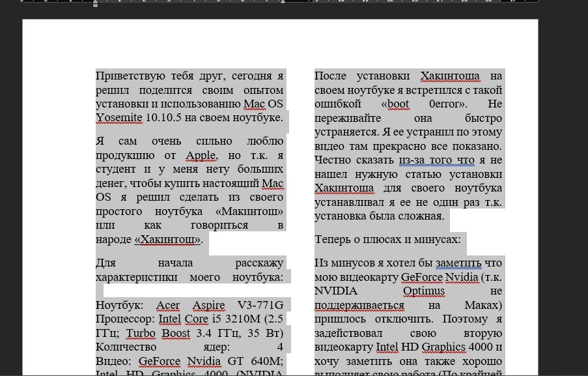588x376 pixels.
Task: Click the word "характеристики"
Action: [x=137, y=278]
